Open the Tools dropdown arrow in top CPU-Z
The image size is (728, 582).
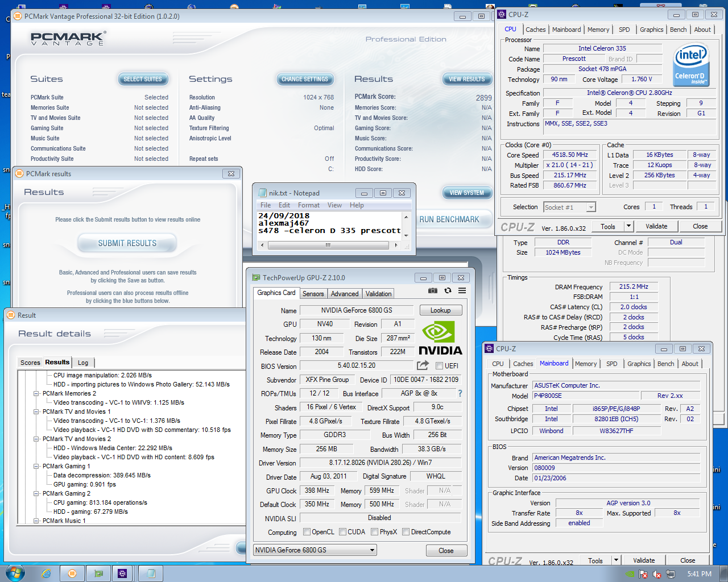628,226
